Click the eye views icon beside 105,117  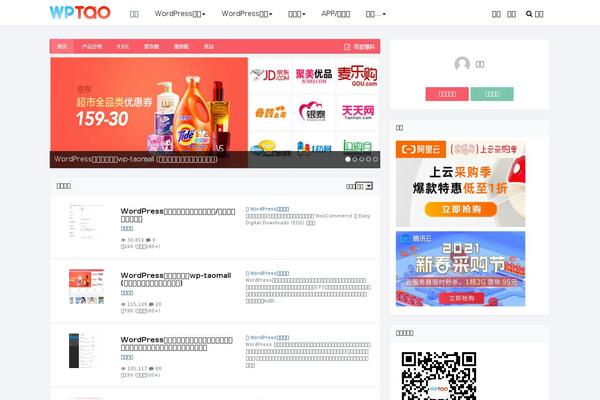coord(123,369)
